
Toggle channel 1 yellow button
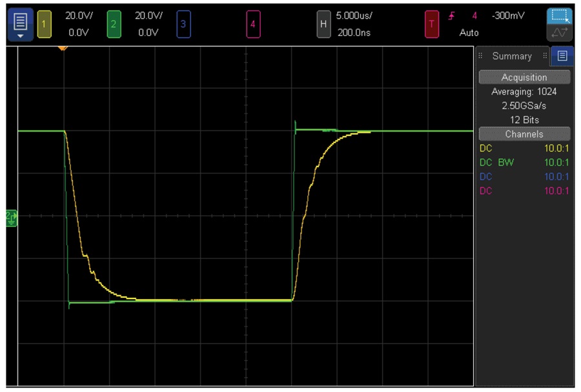tap(44, 24)
